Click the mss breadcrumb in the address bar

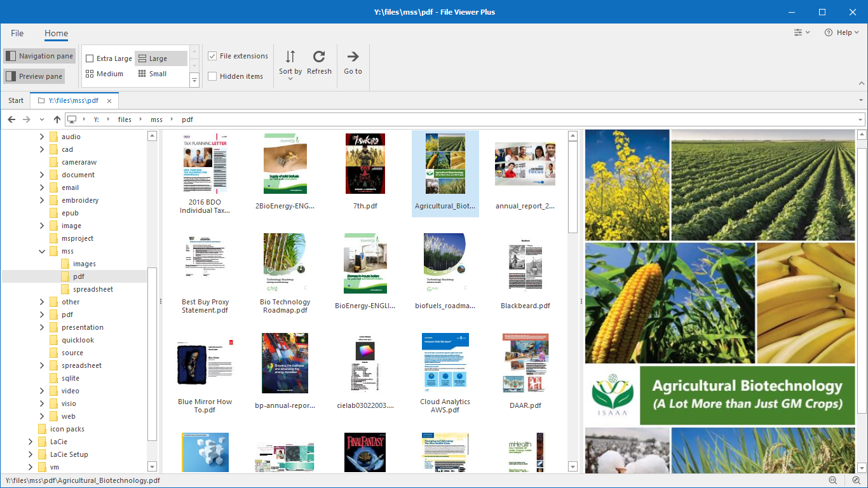[x=156, y=119]
